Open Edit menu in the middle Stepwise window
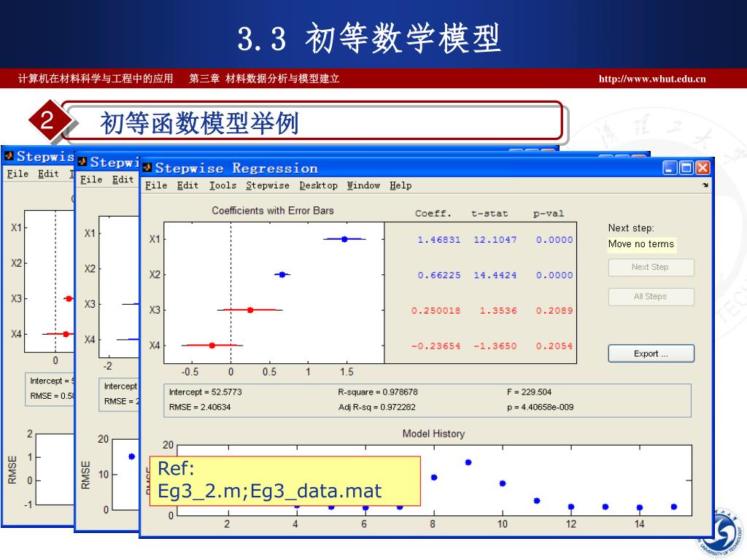 123,179
